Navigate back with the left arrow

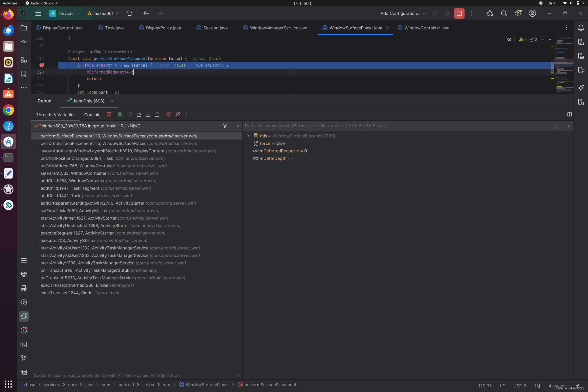pyautogui.click(x=146, y=13)
